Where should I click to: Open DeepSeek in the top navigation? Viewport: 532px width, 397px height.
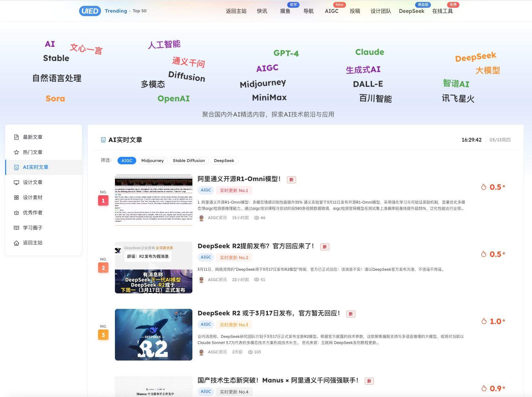pos(412,11)
